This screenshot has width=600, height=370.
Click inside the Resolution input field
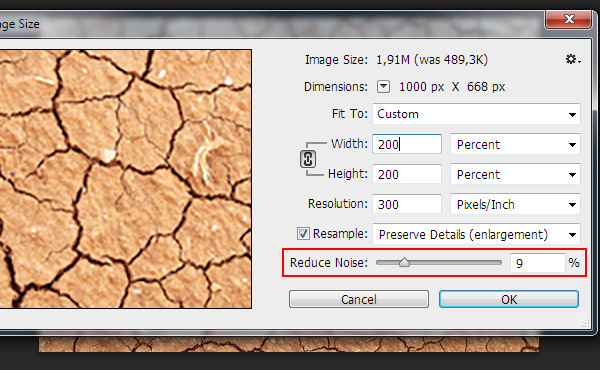(407, 204)
